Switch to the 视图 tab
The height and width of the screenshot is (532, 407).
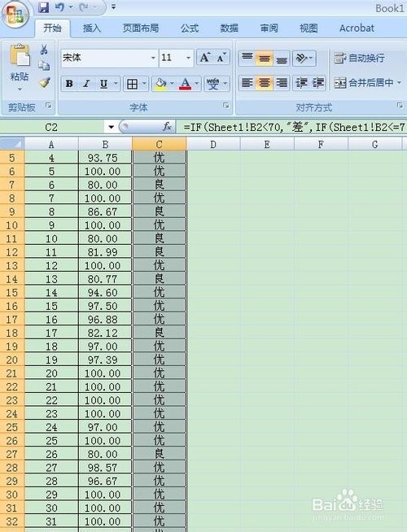point(309,28)
